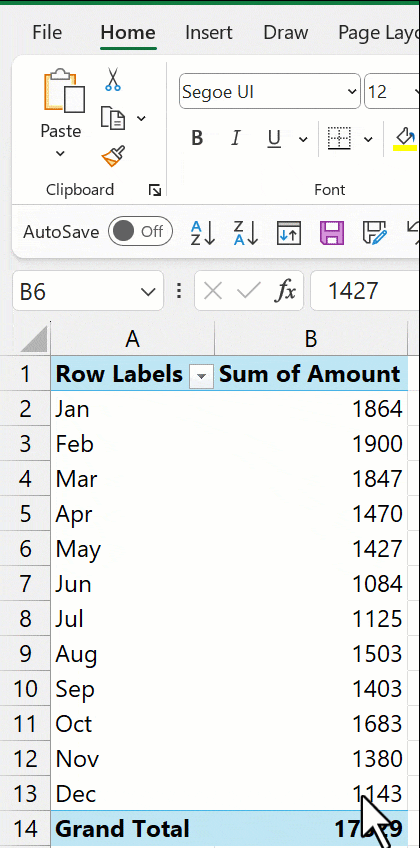Select the Nov cell
This screenshot has width=420, height=848.
point(132,759)
